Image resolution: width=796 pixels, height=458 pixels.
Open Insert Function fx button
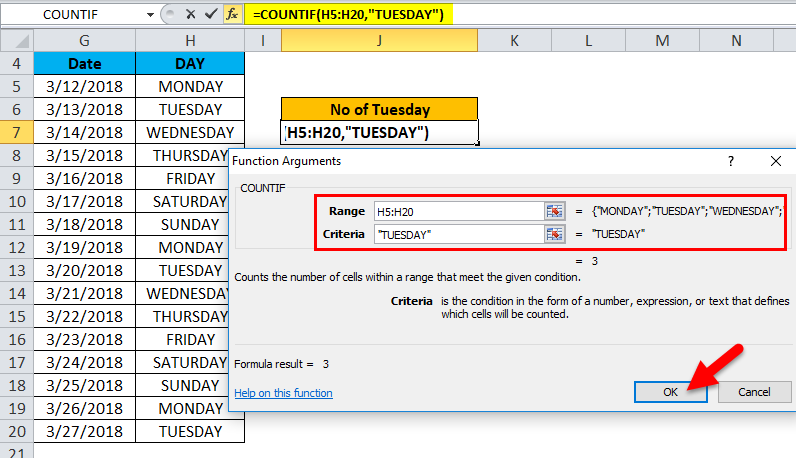pos(232,14)
